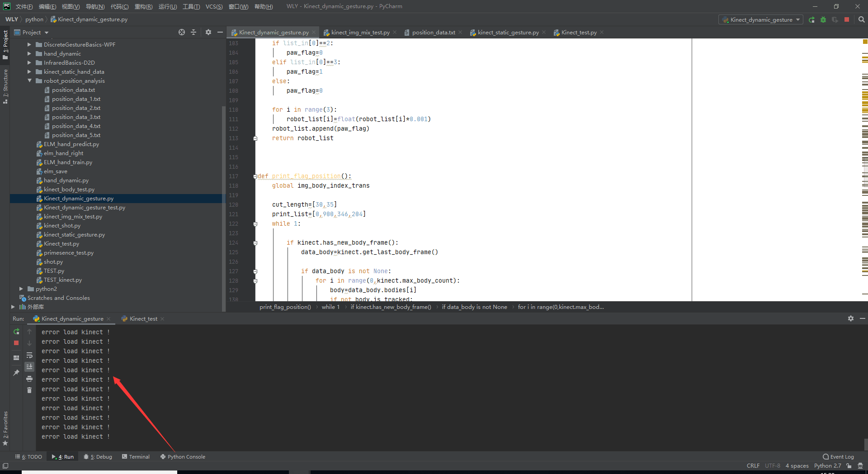Go up the stack trace arrow
The image size is (868, 474).
(29, 332)
